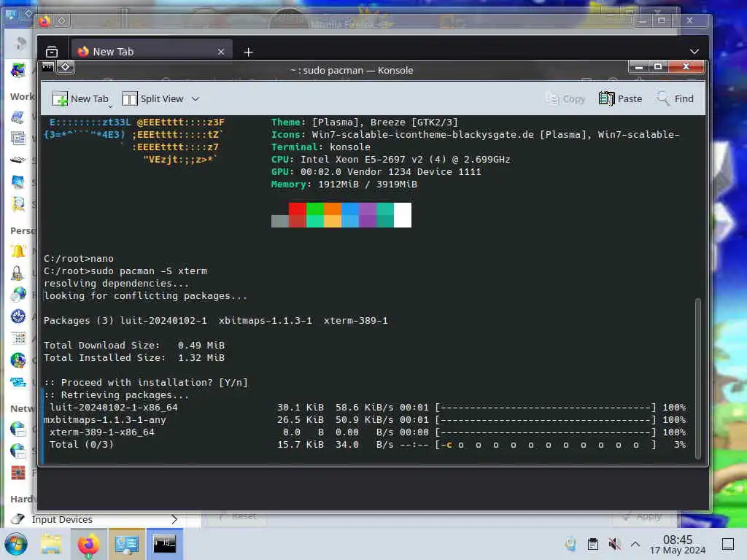Viewport: 747px width, 560px height.
Task: Launch the file manager from the taskbar
Action: (51, 544)
